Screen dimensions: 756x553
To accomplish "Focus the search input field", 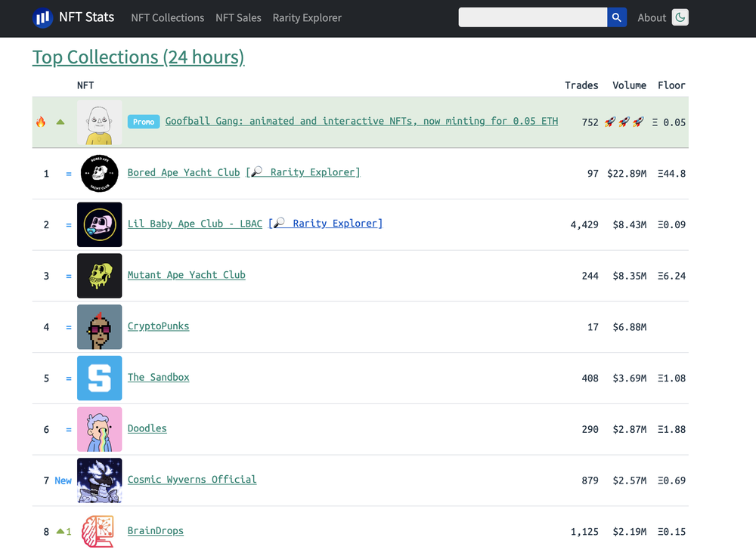I will (533, 17).
